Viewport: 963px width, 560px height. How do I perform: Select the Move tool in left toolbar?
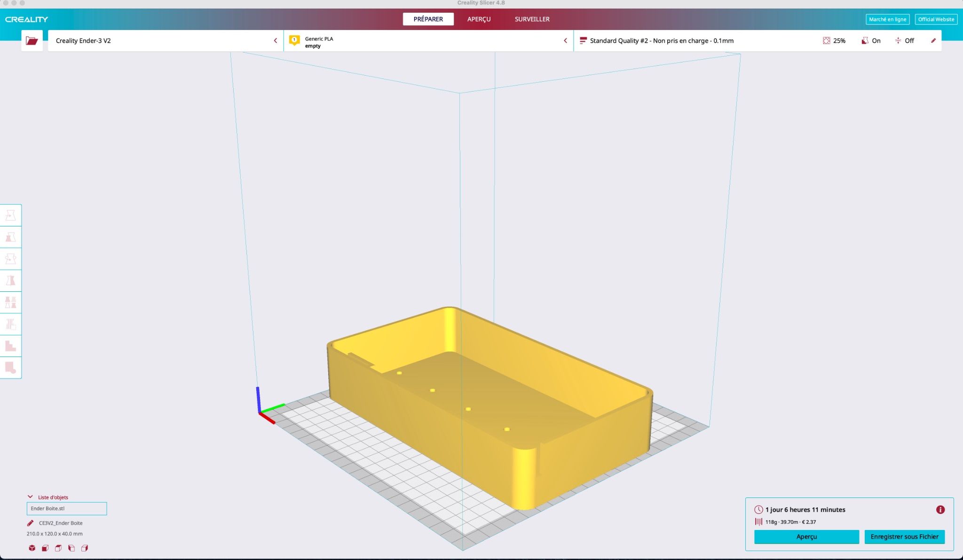point(10,216)
